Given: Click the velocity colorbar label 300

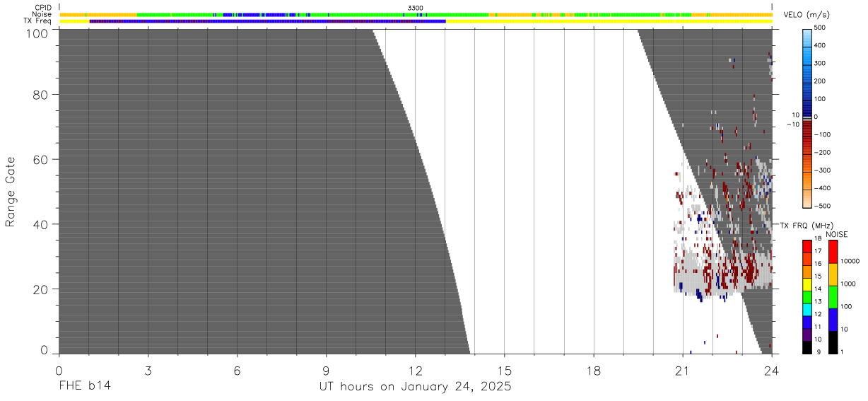Looking at the screenshot, I should (821, 63).
